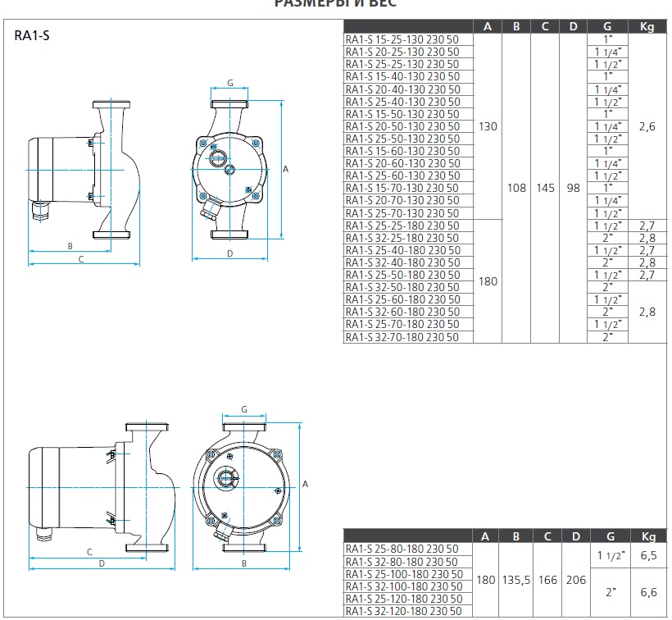Select row RA1-S 25-40-130 230 50
The height and width of the screenshot is (620, 672).
(408, 102)
